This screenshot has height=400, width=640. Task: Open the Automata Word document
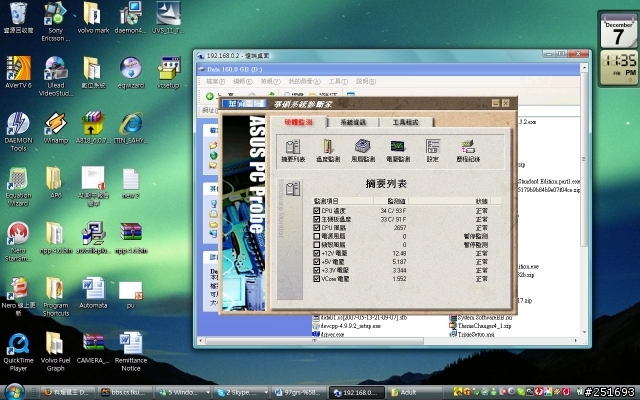pos(93,293)
